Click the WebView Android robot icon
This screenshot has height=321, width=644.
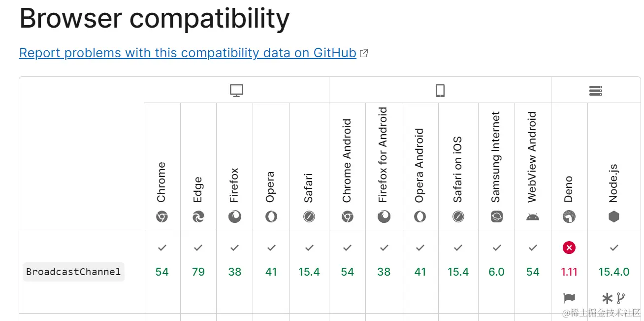(533, 216)
